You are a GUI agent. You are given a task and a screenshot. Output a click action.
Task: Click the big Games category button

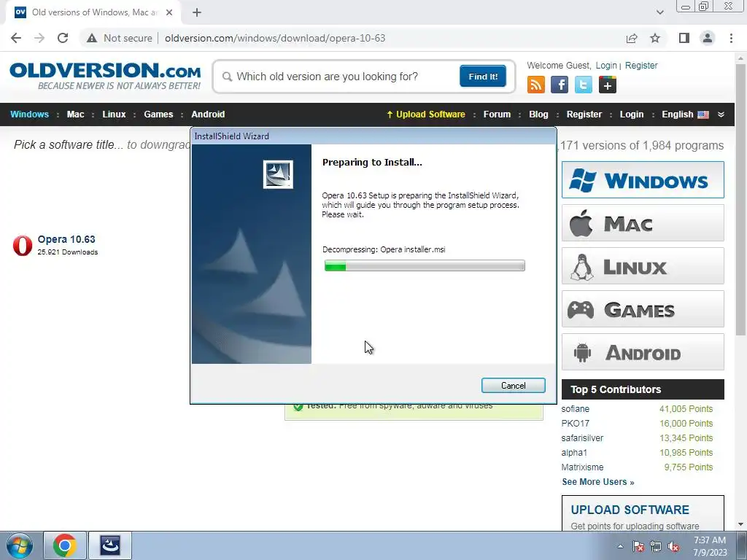click(x=643, y=309)
